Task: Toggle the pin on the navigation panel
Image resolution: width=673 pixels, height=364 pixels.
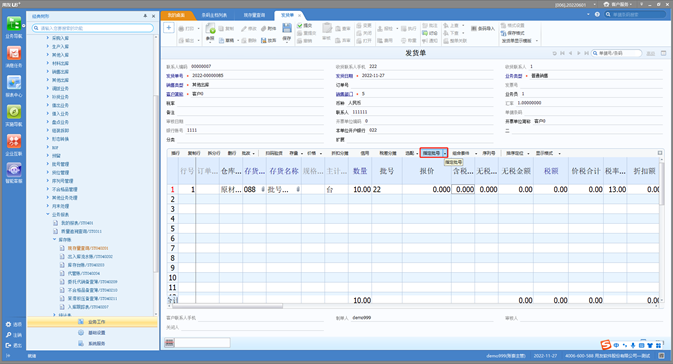Action: (145, 16)
